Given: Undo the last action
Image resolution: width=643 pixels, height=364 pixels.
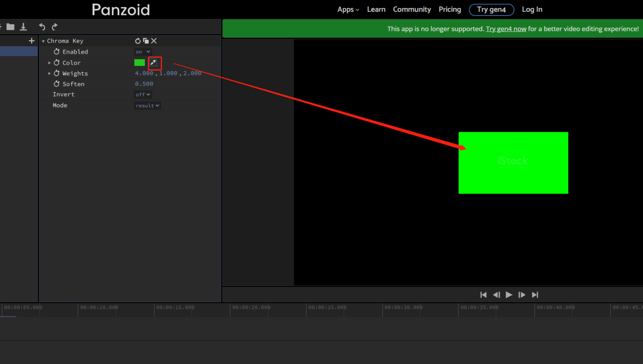Looking at the screenshot, I should point(42,26).
